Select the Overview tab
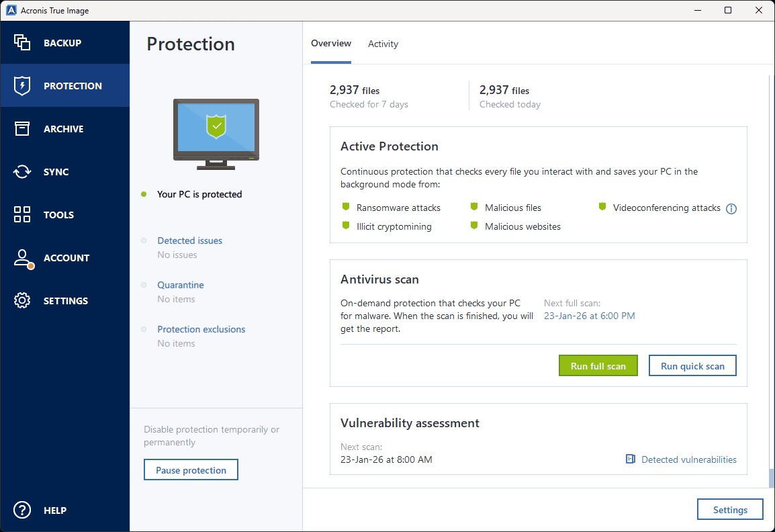The width and height of the screenshot is (775, 532). coord(330,44)
